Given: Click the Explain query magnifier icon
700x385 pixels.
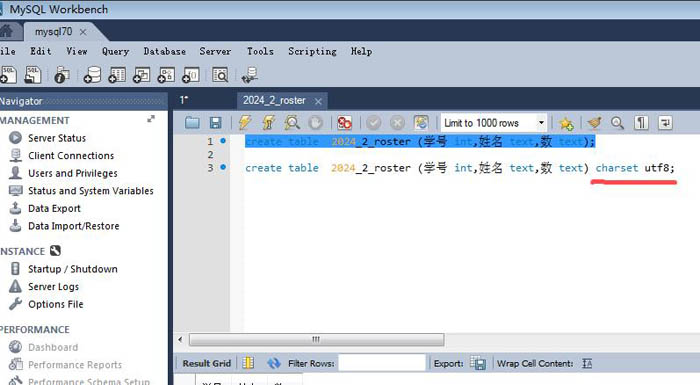Looking at the screenshot, I should [292, 122].
